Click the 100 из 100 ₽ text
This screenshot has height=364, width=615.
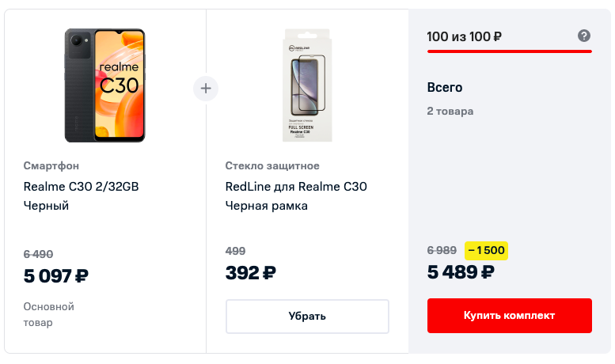[x=465, y=36]
